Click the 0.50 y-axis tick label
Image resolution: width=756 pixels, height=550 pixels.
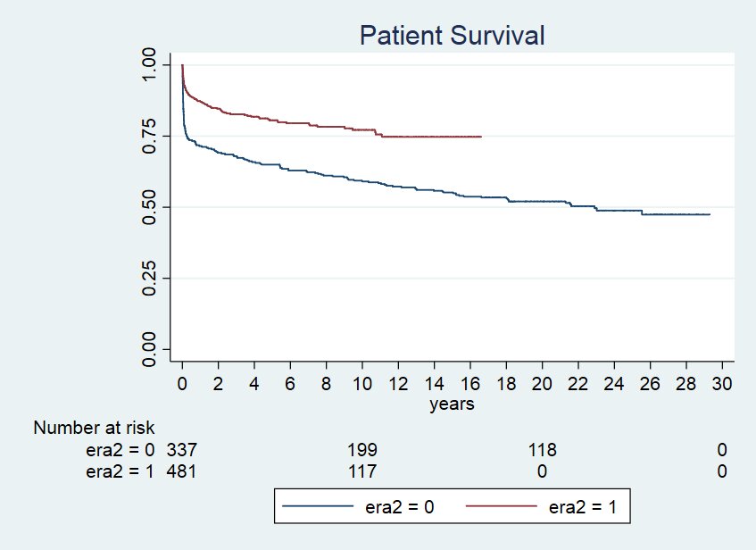(x=150, y=207)
